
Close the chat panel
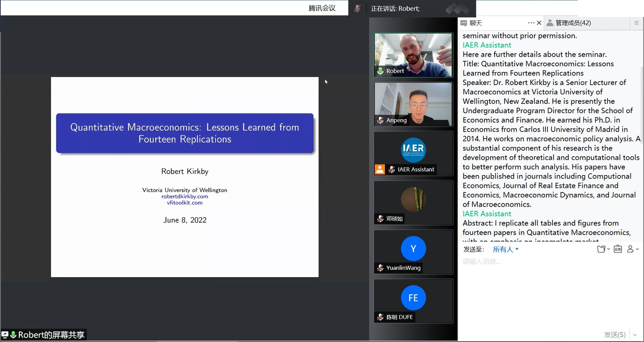point(539,23)
